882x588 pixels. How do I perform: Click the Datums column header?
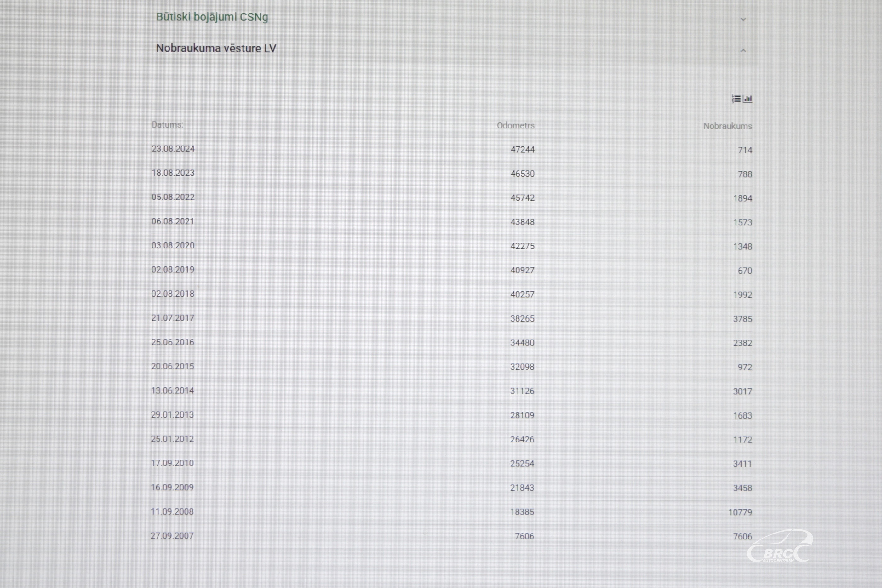167,124
